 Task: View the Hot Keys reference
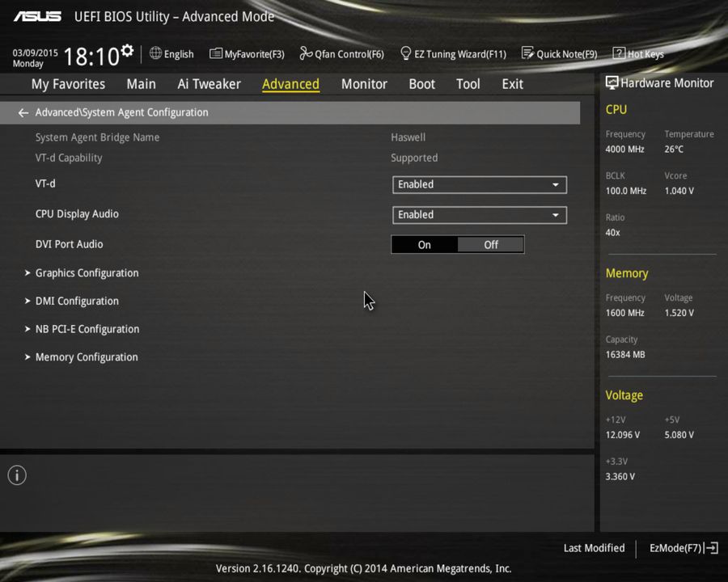click(638, 53)
